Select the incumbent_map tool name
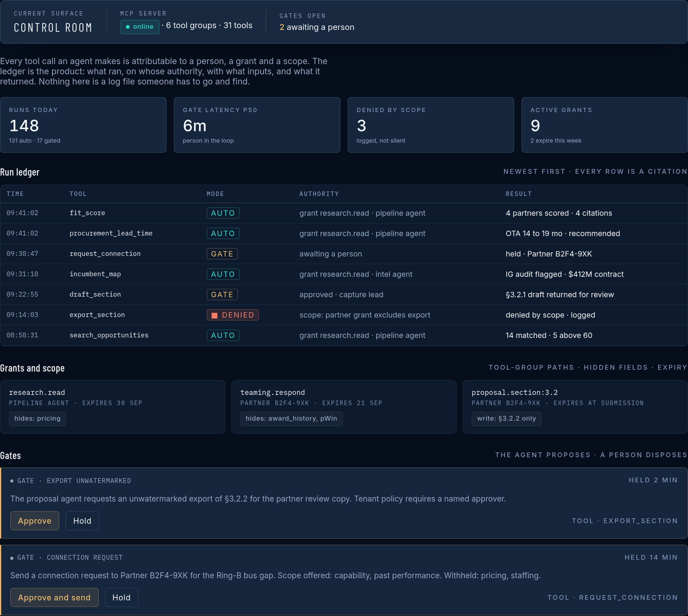Image resolution: width=688 pixels, height=616 pixels. (x=95, y=274)
